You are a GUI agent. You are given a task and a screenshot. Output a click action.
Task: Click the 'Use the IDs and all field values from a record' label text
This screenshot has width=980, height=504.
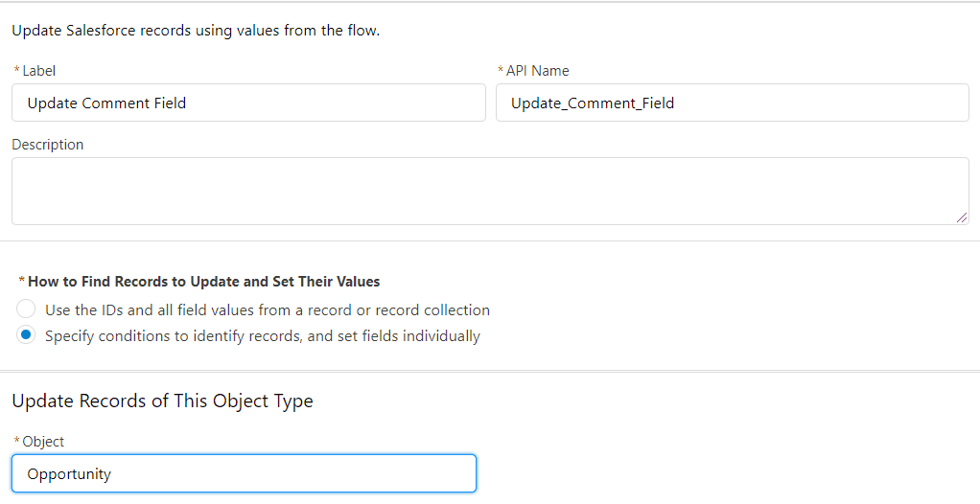coord(267,309)
